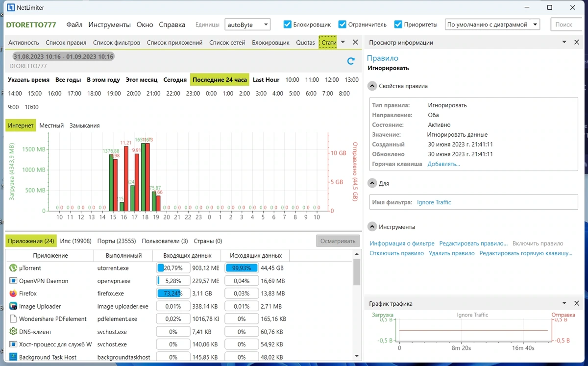Switch to the Список правил tab
The width and height of the screenshot is (588, 366).
66,43
